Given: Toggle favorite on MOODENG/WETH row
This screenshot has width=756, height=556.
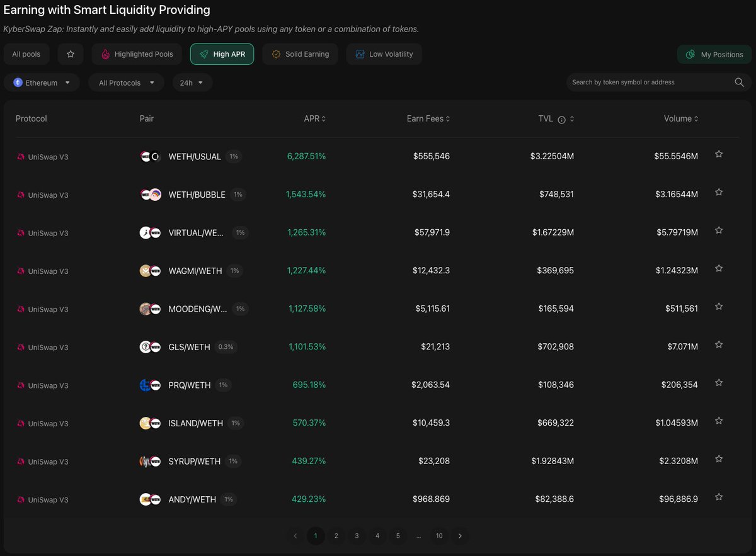Looking at the screenshot, I should [x=719, y=307].
